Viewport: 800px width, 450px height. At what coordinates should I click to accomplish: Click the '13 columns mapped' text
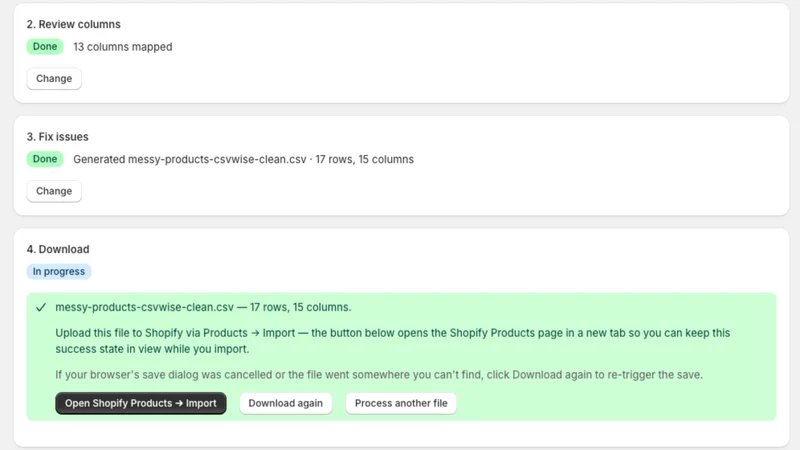(x=123, y=47)
